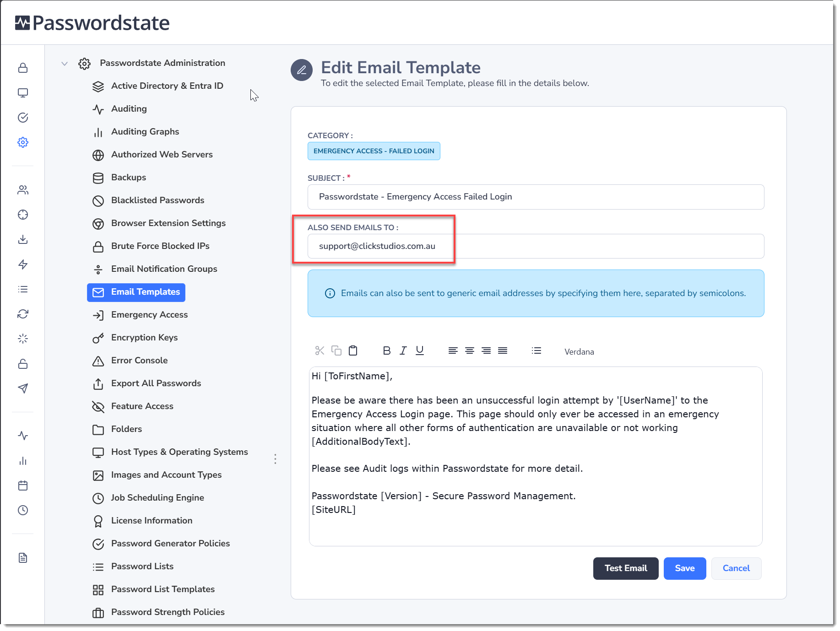Viewport: 840px width, 631px height.
Task: Click the monitor icon in the left rail
Action: [x=23, y=93]
